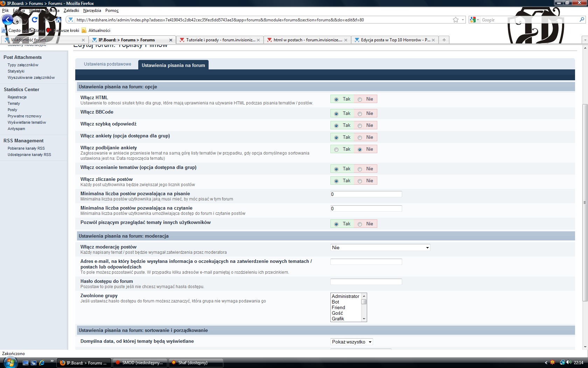The height and width of the screenshot is (368, 588).
Task: Open a new tab with plus button
Action: click(444, 40)
